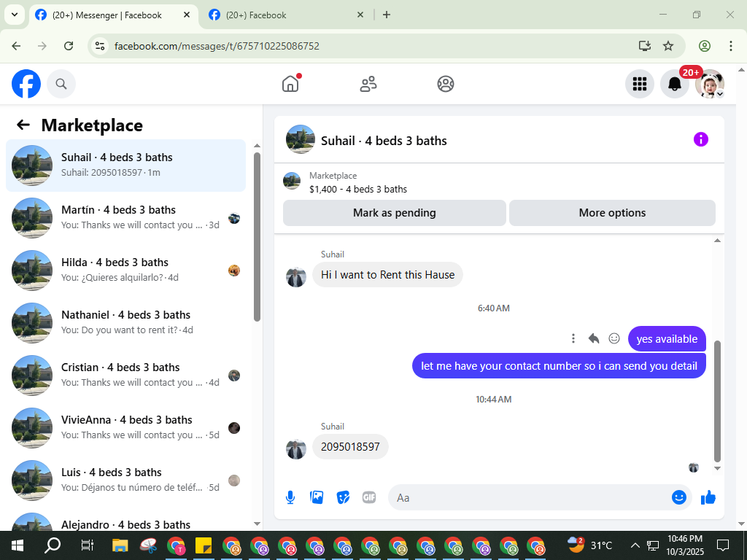This screenshot has width=747, height=560.
Task: Open the account profile picture menu
Action: pyautogui.click(x=710, y=84)
